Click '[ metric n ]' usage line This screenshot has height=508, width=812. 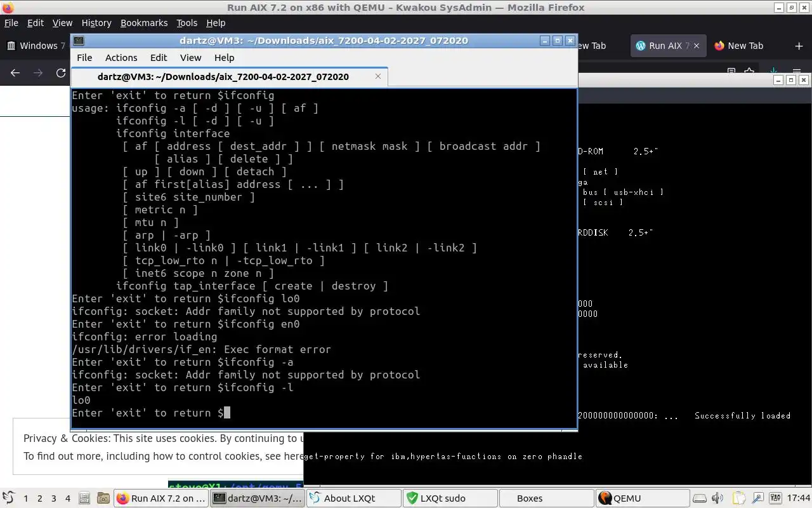160,210
